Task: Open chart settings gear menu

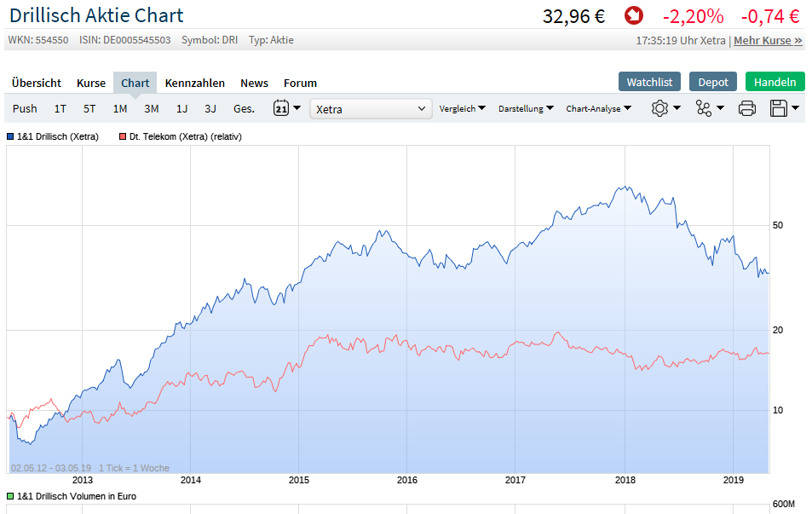Action: [x=665, y=108]
